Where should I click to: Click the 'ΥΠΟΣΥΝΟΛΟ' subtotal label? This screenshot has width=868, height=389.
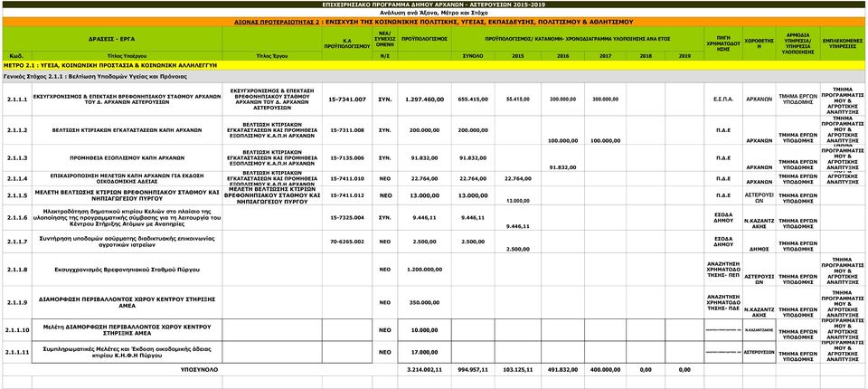coord(199,369)
